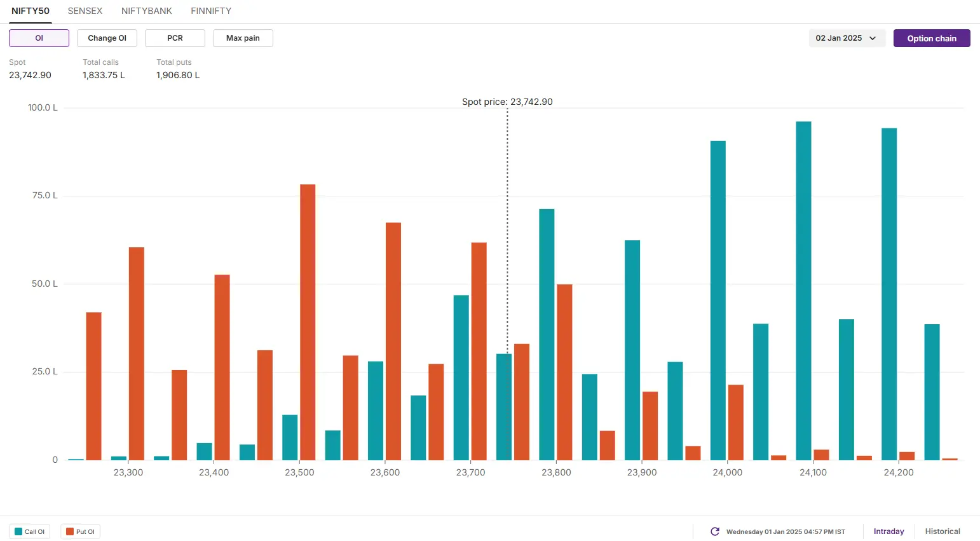The image size is (980, 541).
Task: Open the Option chain
Action: point(932,38)
